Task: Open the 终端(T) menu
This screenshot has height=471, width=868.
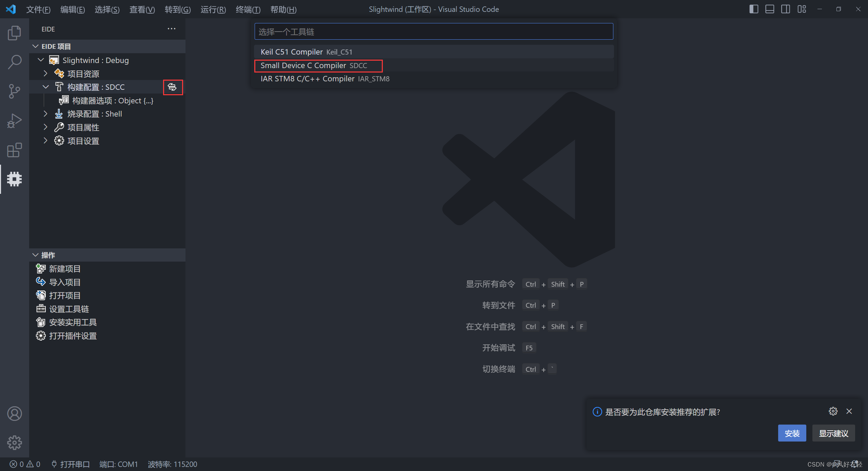Action: 248,9
